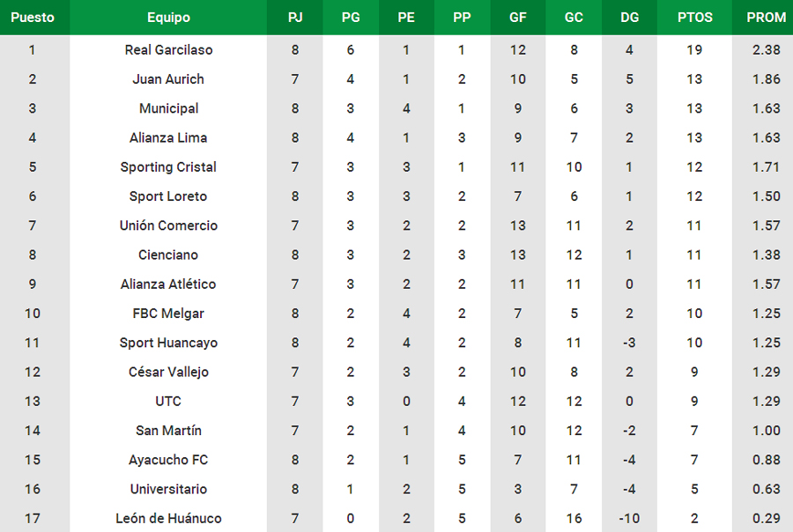Viewport: 793px width, 532px height.
Task: Click Real Garcilaso's 19 points value
Action: 694,50
